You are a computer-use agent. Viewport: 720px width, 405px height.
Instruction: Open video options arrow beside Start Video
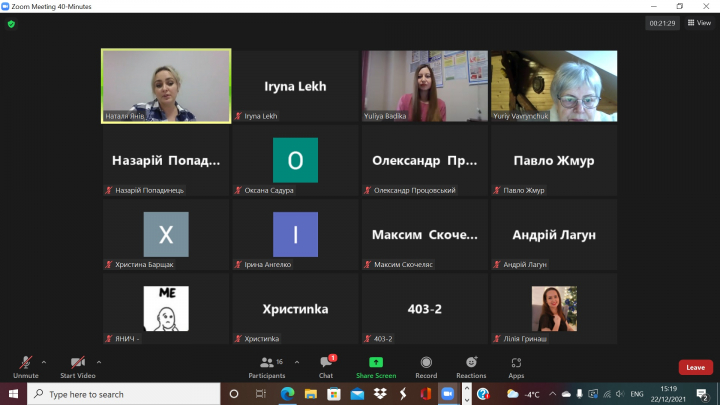pos(98,362)
